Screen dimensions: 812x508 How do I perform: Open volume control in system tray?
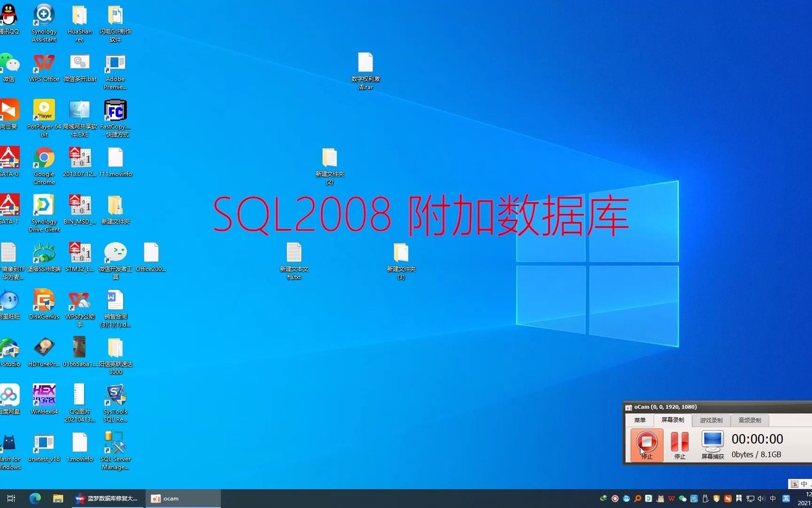(761, 499)
